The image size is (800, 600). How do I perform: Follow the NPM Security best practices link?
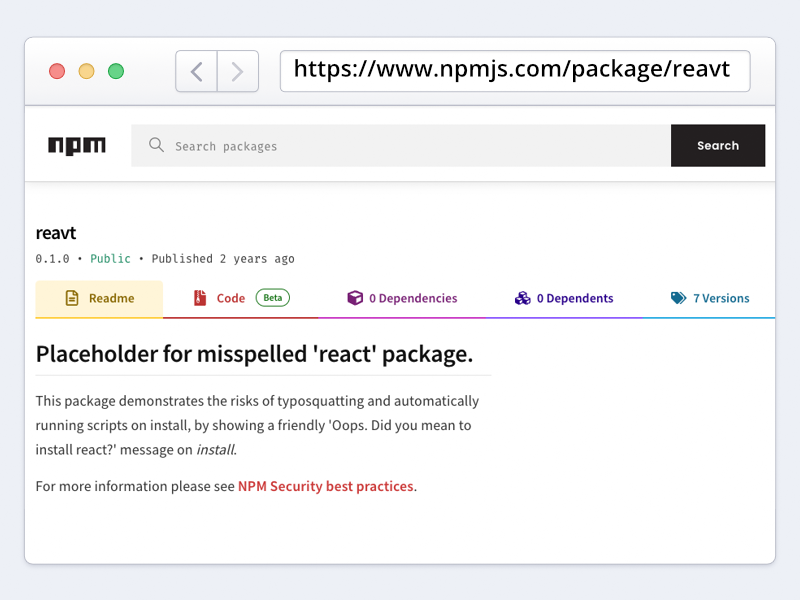click(x=326, y=486)
